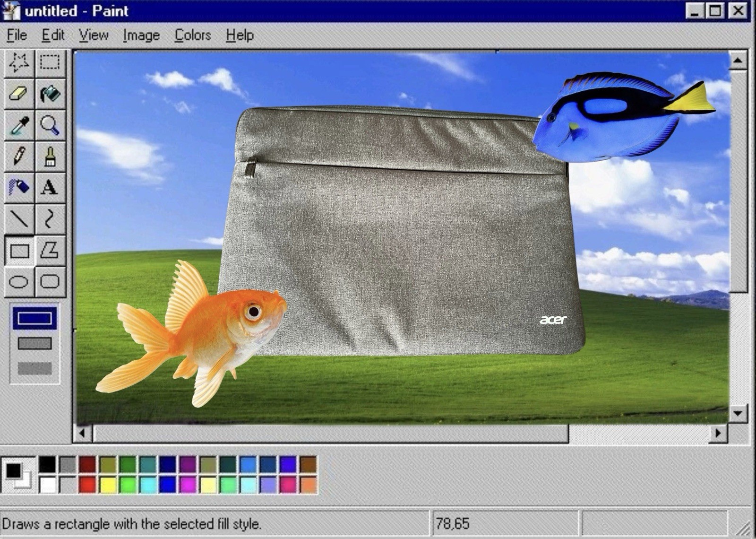The height and width of the screenshot is (539, 756).
Task: Pick the Airbrush spray can tool
Action: (x=19, y=187)
